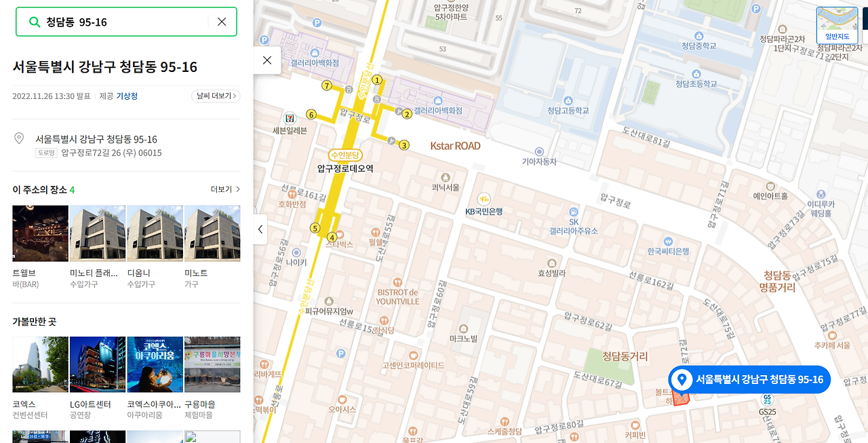Click the 퀴닉서울 map icon
The height and width of the screenshot is (443, 868).
[446, 176]
